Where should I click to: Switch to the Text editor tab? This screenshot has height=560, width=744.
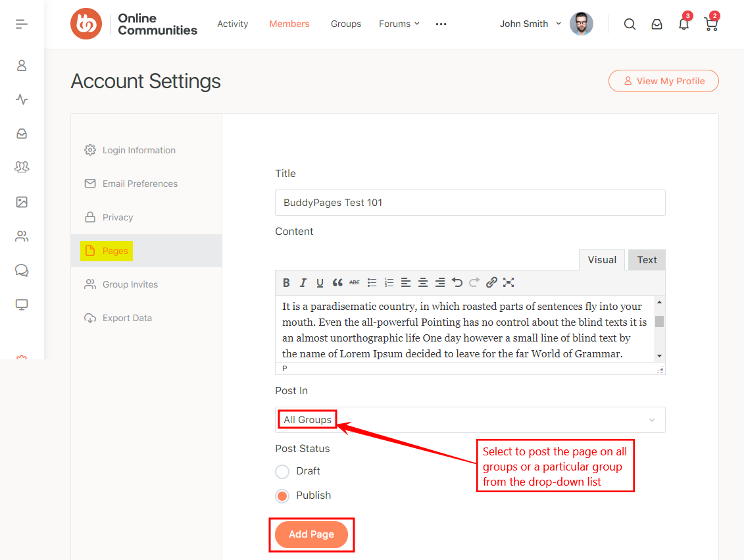click(646, 259)
